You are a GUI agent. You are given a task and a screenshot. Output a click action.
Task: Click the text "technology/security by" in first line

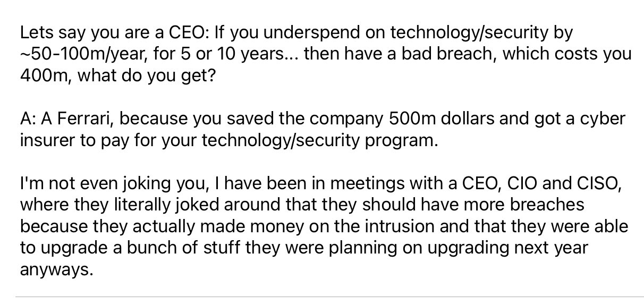[481, 33]
